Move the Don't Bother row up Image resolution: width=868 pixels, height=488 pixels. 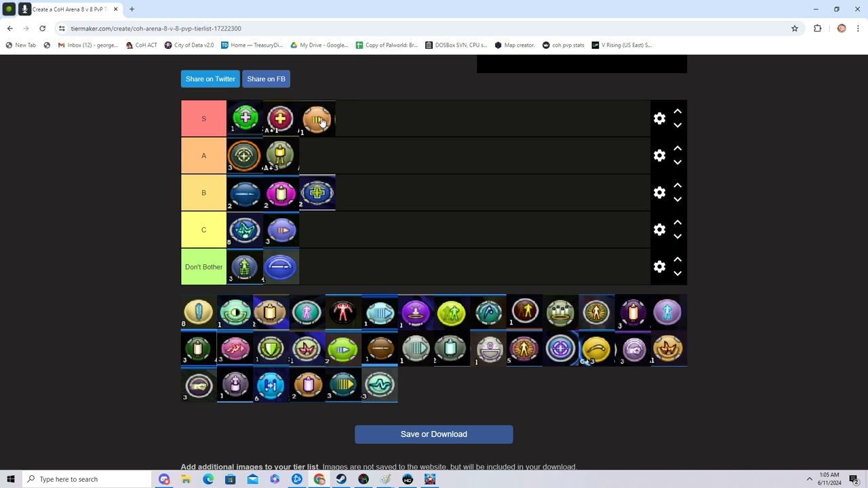tap(677, 260)
